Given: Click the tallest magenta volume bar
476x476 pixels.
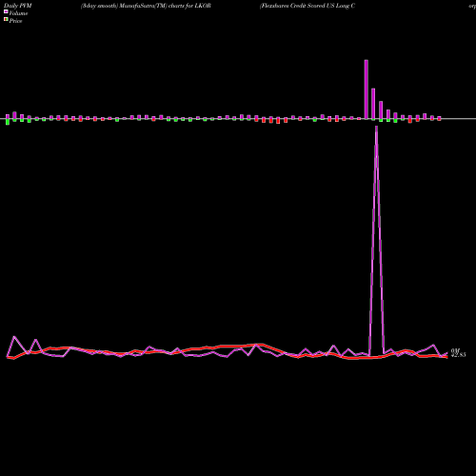Looking at the screenshot, I should click(367, 89).
